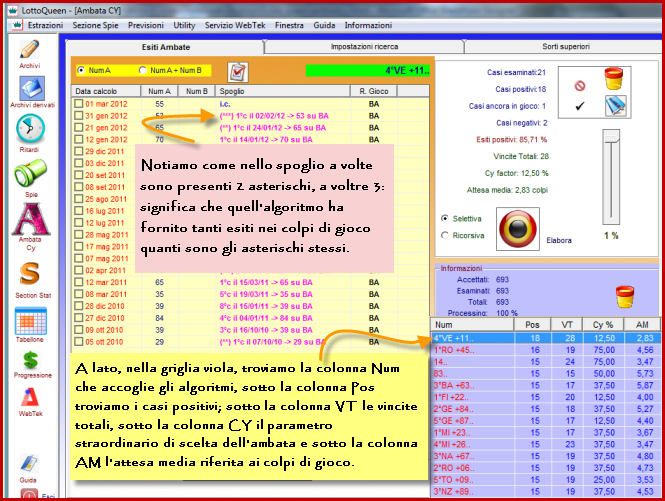Image resolution: width=665 pixels, height=501 pixels.
Task: Open the Guida menu
Action: [324, 25]
